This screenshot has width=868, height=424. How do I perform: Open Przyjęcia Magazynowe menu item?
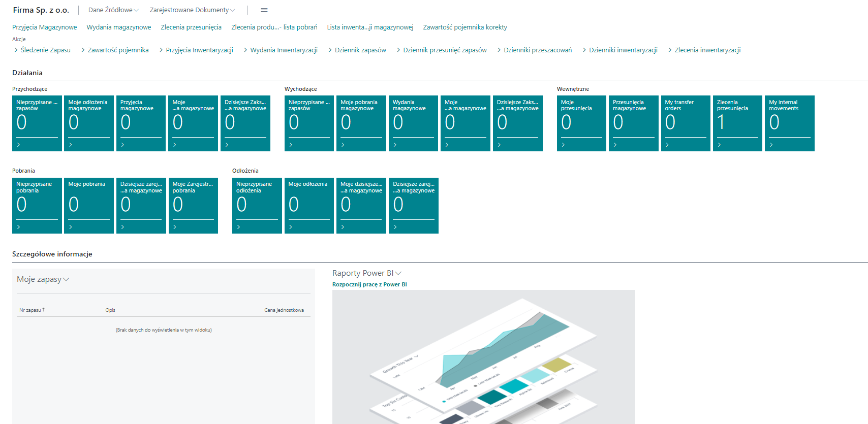pos(45,27)
